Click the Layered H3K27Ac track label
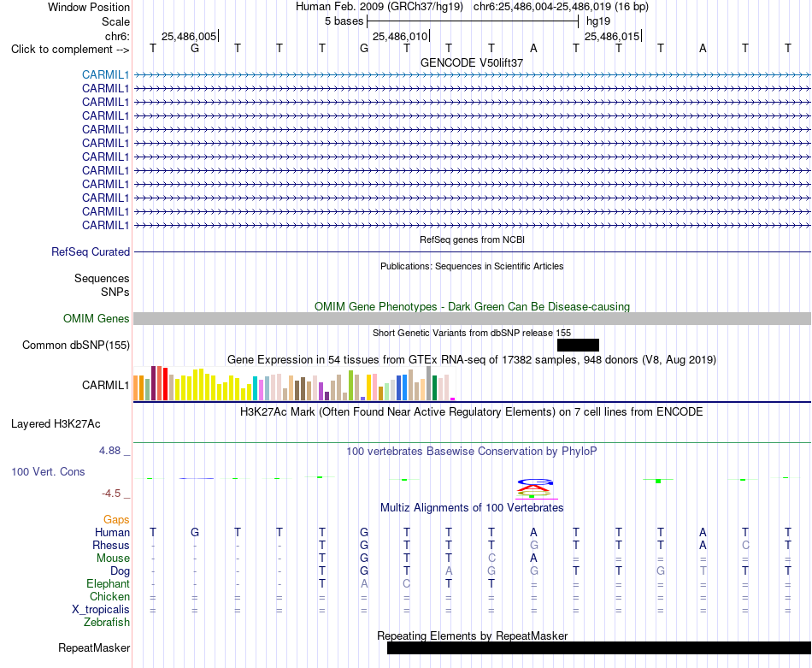812x668 pixels. pos(56,424)
